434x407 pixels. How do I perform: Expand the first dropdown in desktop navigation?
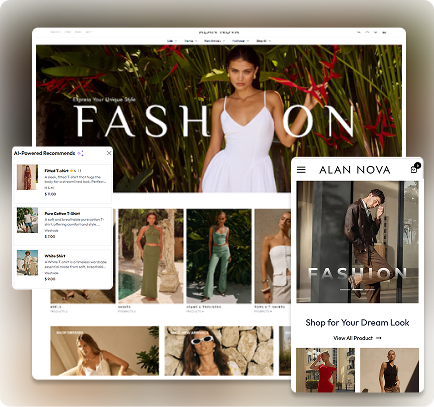coord(172,41)
